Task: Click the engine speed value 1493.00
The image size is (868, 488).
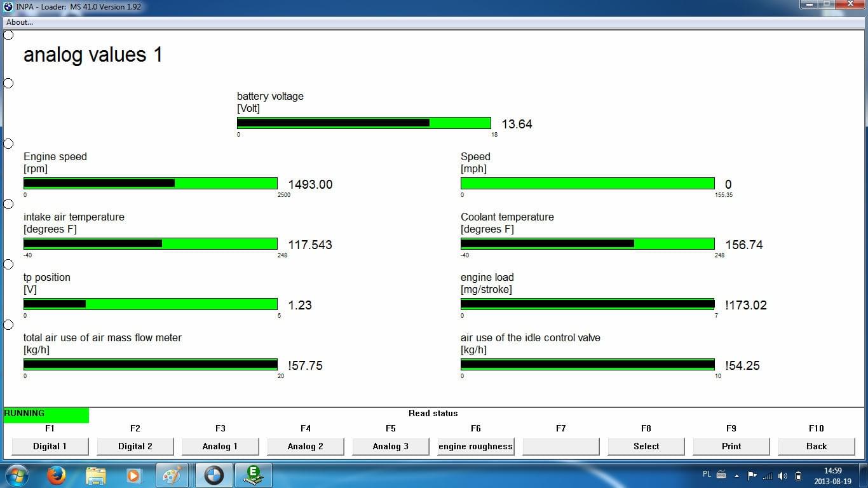Action: (x=310, y=185)
